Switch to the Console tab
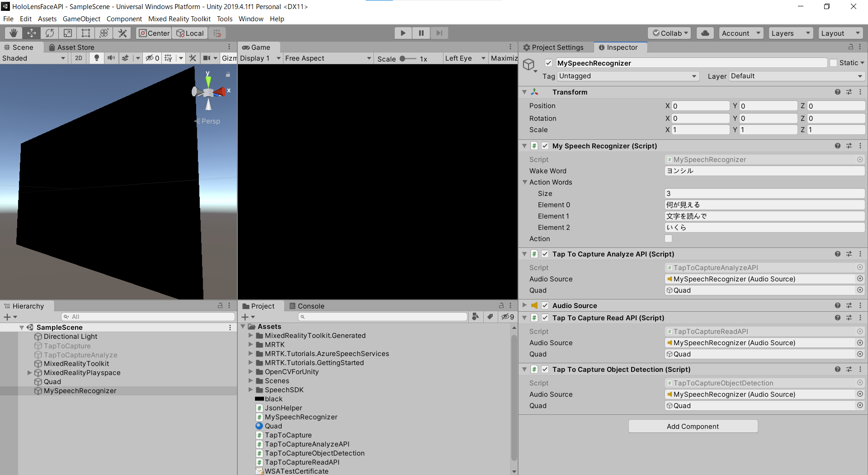The image size is (868, 475). [x=307, y=306]
